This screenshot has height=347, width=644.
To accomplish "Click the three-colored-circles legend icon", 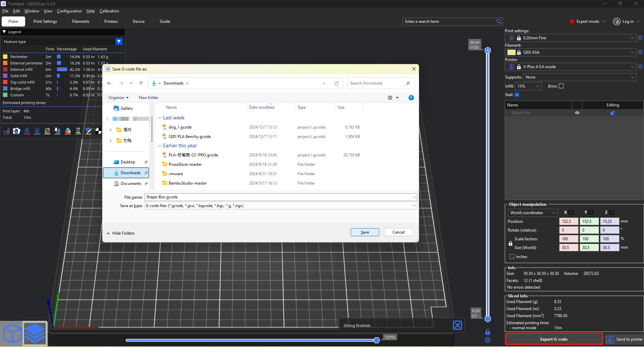I will coord(68,131).
